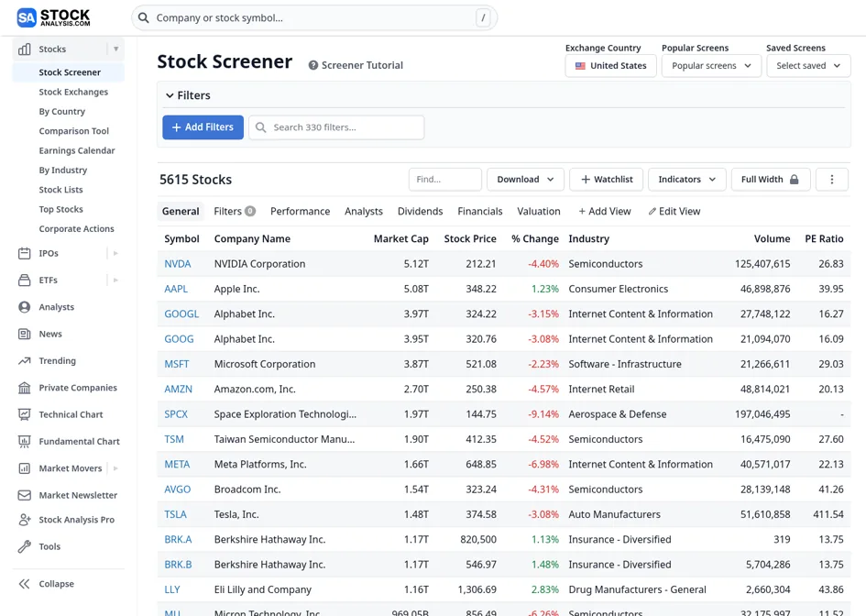866x616 pixels.
Task: Click the pencil icon beside Edit View
Action: pos(652,211)
